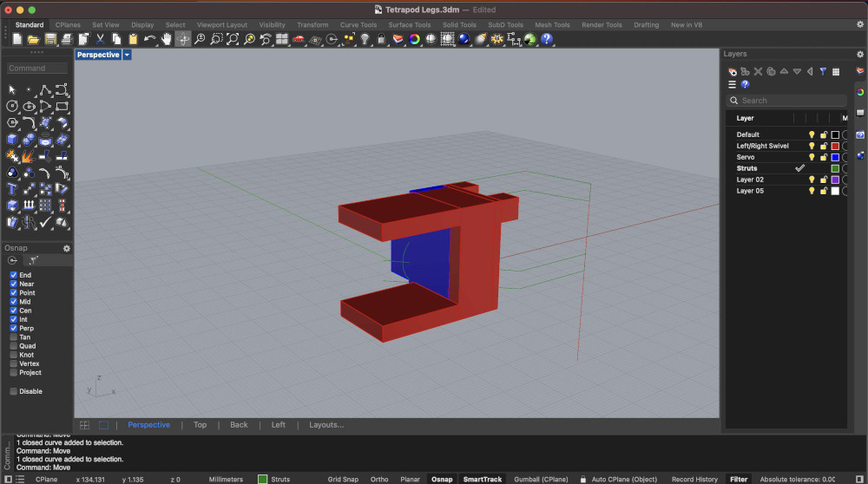Open the Osnap panel gear options

(x=67, y=248)
